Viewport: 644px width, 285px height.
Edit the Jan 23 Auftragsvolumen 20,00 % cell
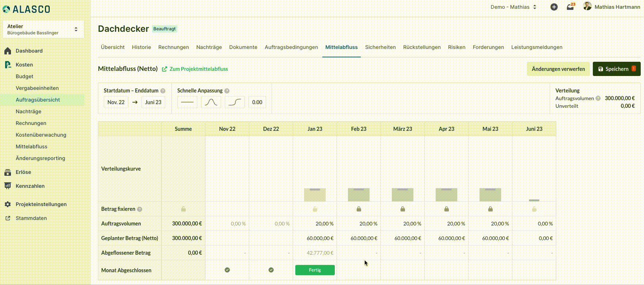click(315, 224)
